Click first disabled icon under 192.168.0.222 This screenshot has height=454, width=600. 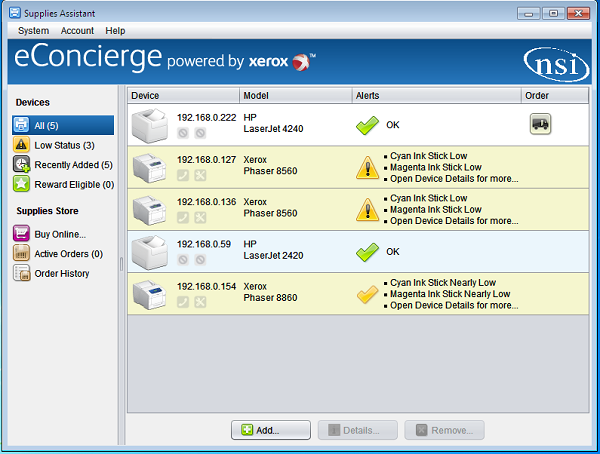pyautogui.click(x=183, y=133)
